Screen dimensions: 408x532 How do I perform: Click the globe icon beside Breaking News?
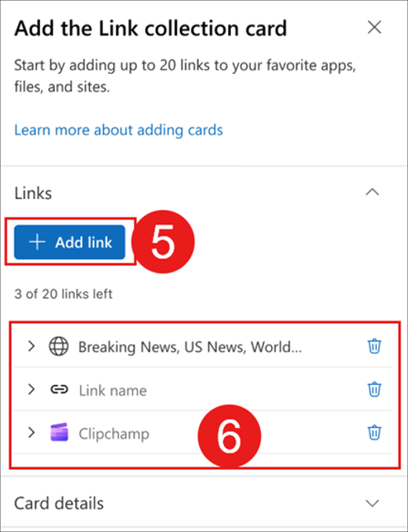click(x=59, y=346)
